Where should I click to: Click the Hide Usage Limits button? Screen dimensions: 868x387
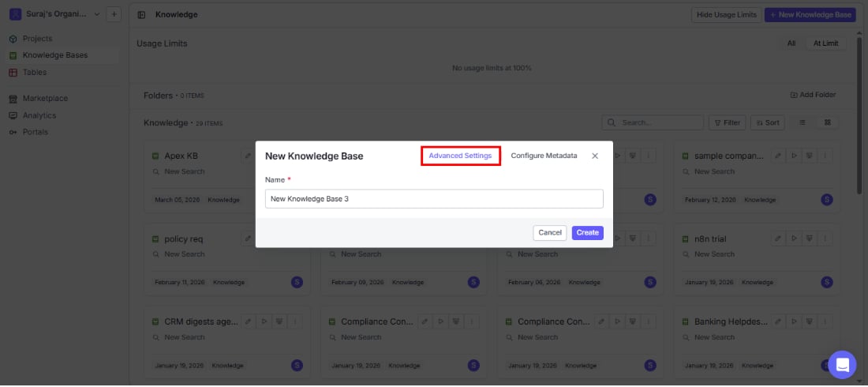(x=726, y=15)
